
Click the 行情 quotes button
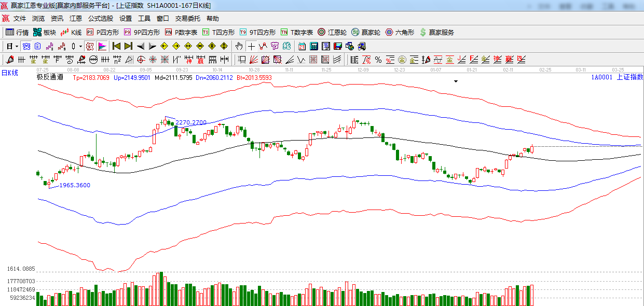click(x=17, y=32)
